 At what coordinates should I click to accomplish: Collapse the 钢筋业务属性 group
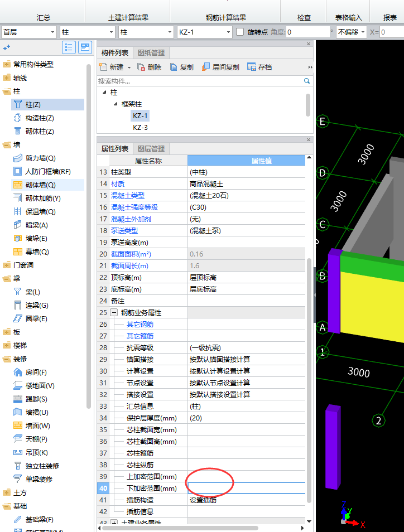tap(114, 312)
